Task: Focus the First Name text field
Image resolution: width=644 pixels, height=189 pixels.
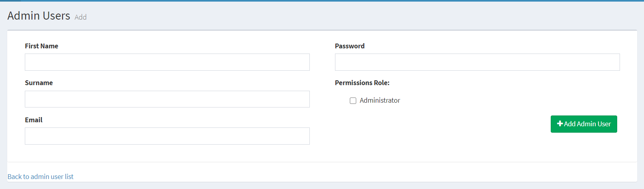Action: tap(167, 62)
